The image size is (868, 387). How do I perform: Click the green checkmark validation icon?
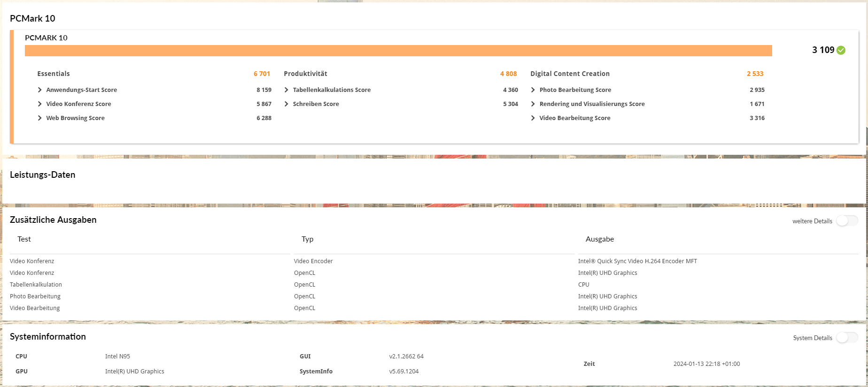(x=841, y=50)
